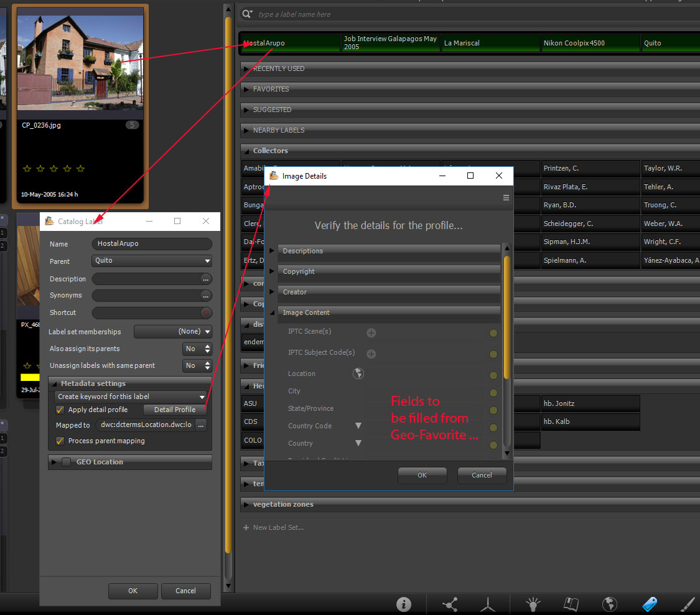Open the Label set memberships dropdown
Screen dimensions: 700x615
tap(173, 331)
